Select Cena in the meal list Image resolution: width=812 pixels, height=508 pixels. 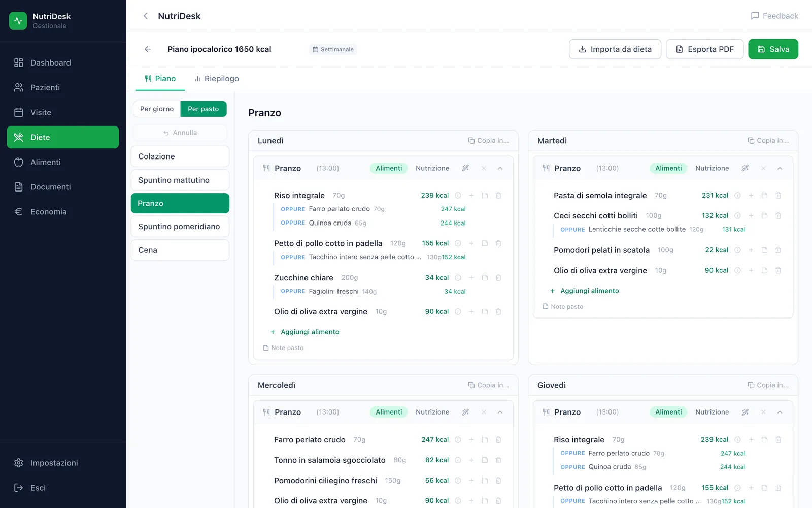coord(180,250)
